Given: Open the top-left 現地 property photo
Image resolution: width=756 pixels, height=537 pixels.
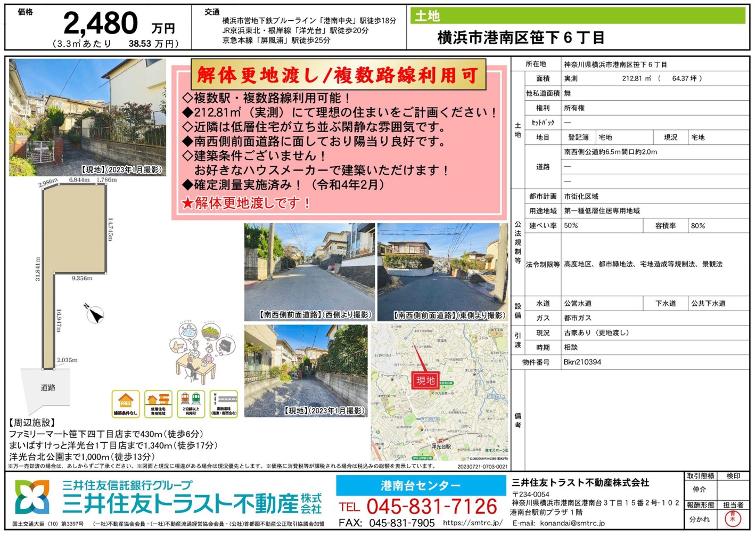Looking at the screenshot, I should pos(87,117).
